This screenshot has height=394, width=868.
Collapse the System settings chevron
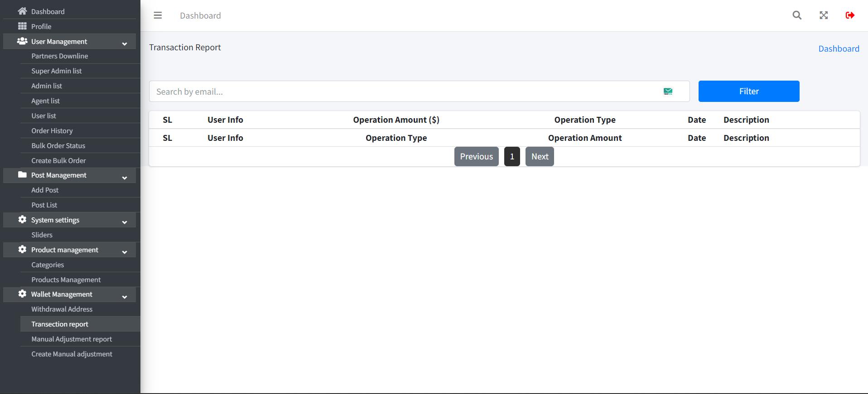click(125, 222)
